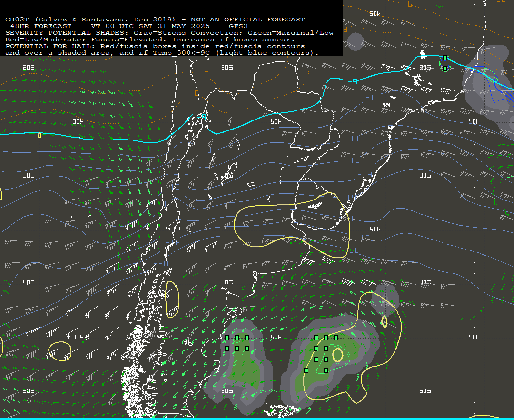
Task: Click the yellow '0' label on cyan line
Action: point(40,135)
